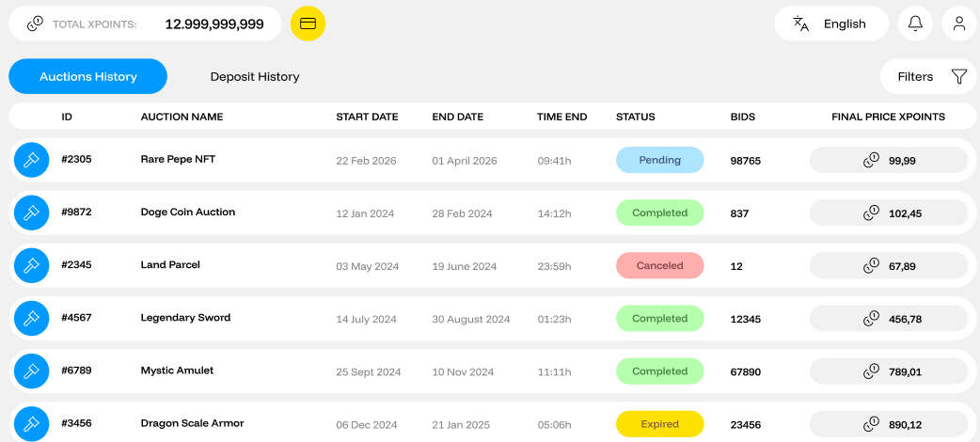Click the hammer icon for Legendary Sword

tap(31, 318)
